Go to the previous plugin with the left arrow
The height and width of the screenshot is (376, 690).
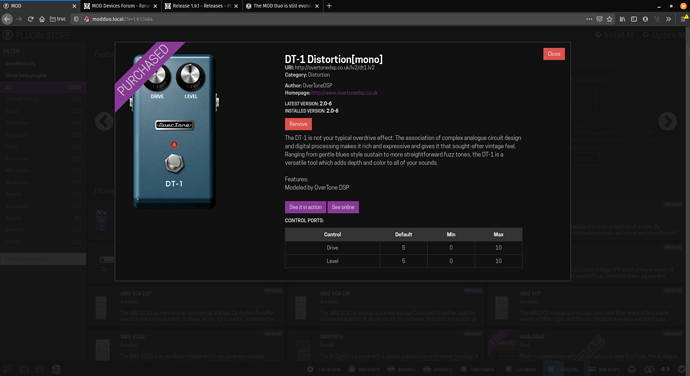104,121
